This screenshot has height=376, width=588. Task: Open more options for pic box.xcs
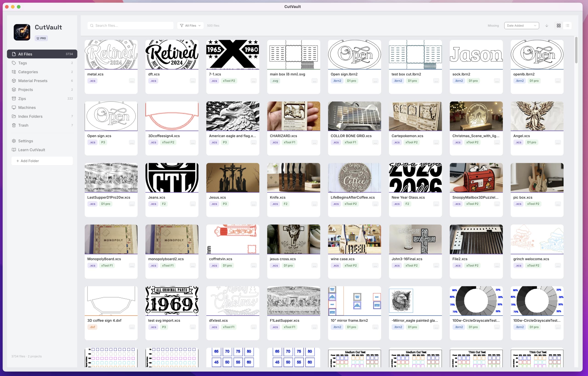click(x=558, y=204)
